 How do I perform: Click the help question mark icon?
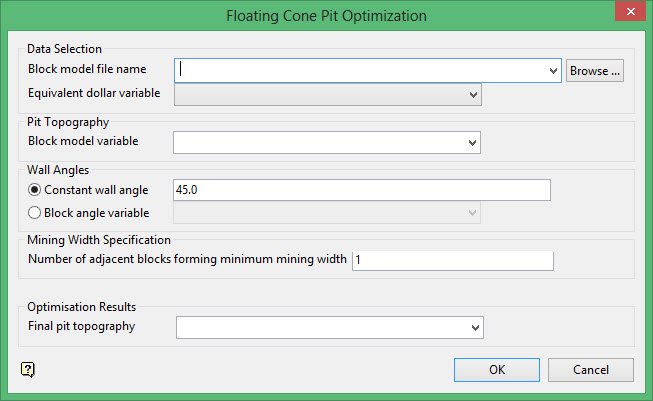coord(27,369)
